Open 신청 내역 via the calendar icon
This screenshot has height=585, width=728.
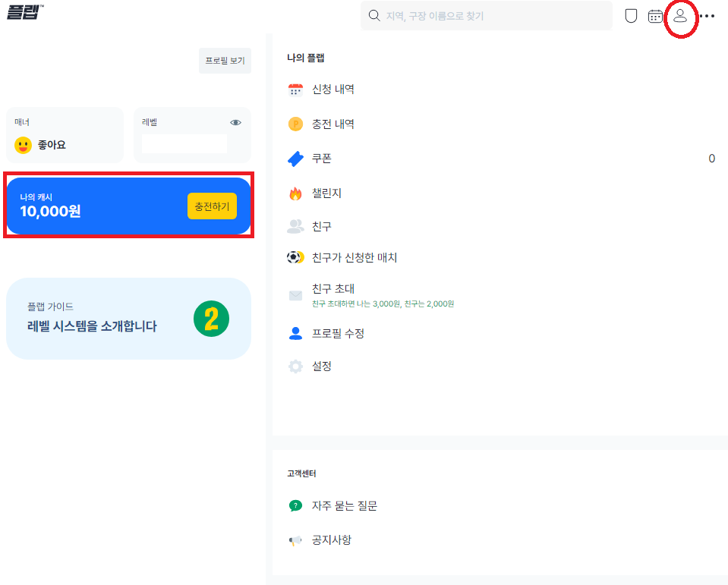tap(295, 89)
